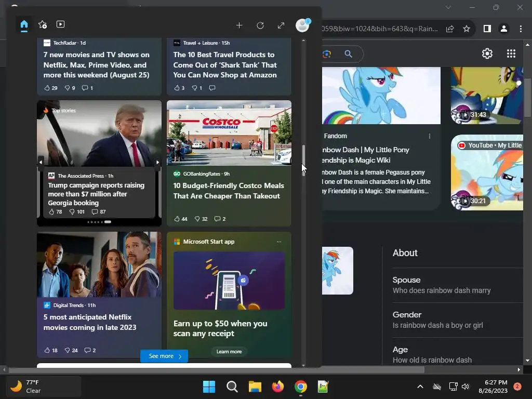Viewport: 532px width, 399px height.
Task: Open the widgets Home tab
Action: click(24, 25)
